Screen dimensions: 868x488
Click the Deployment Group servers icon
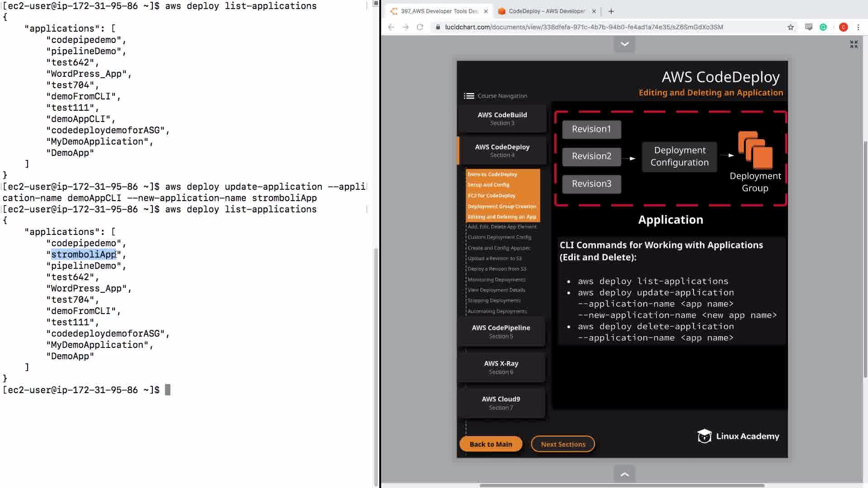pos(755,150)
